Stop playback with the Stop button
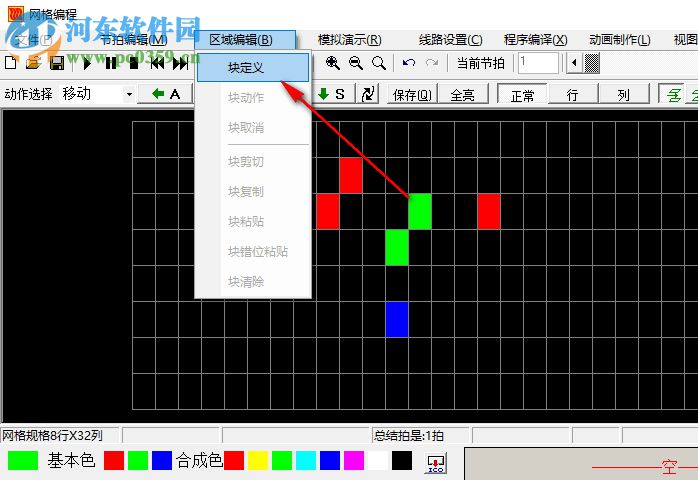The width and height of the screenshot is (698, 480). click(134, 63)
